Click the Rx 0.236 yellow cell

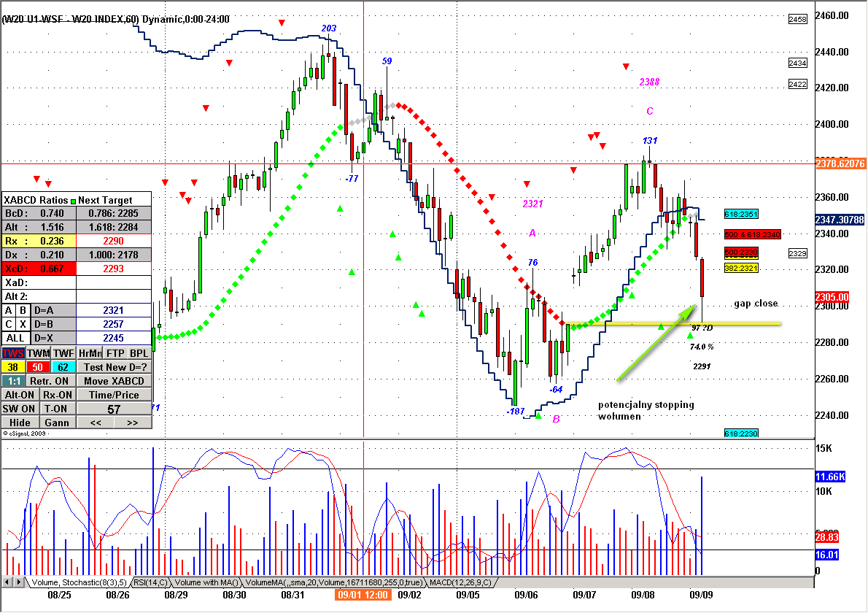39,241
